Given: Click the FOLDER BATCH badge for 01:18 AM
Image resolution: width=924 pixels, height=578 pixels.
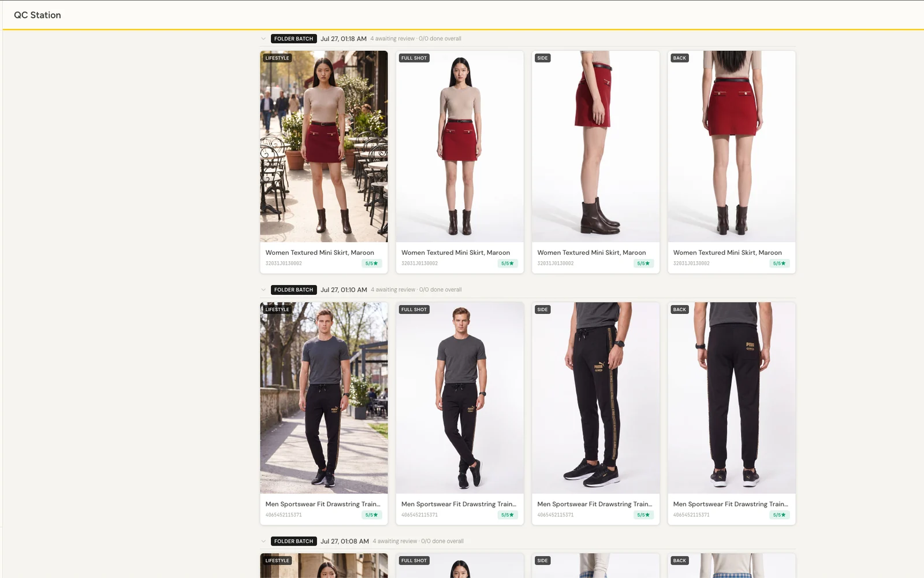Looking at the screenshot, I should tap(293, 39).
